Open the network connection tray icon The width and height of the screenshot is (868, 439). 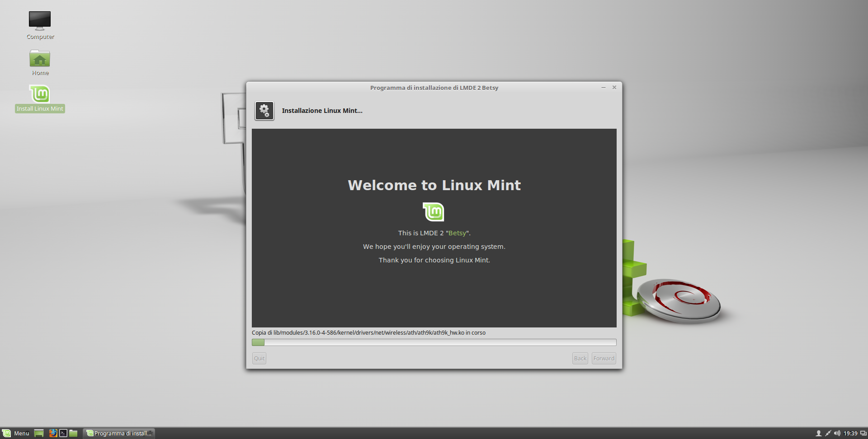click(x=828, y=433)
